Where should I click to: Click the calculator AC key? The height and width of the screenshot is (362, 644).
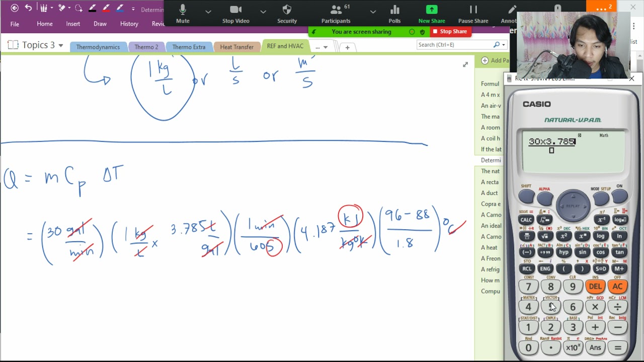click(617, 287)
